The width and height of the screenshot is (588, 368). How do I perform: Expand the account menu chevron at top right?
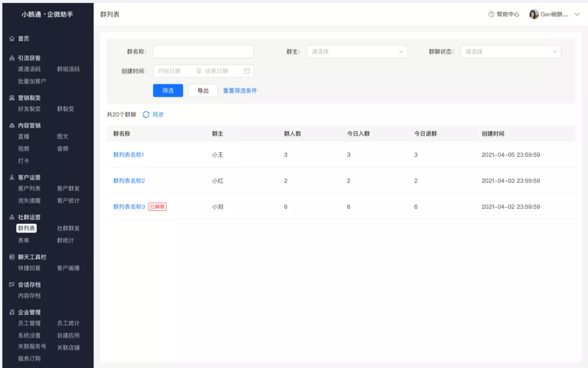577,14
